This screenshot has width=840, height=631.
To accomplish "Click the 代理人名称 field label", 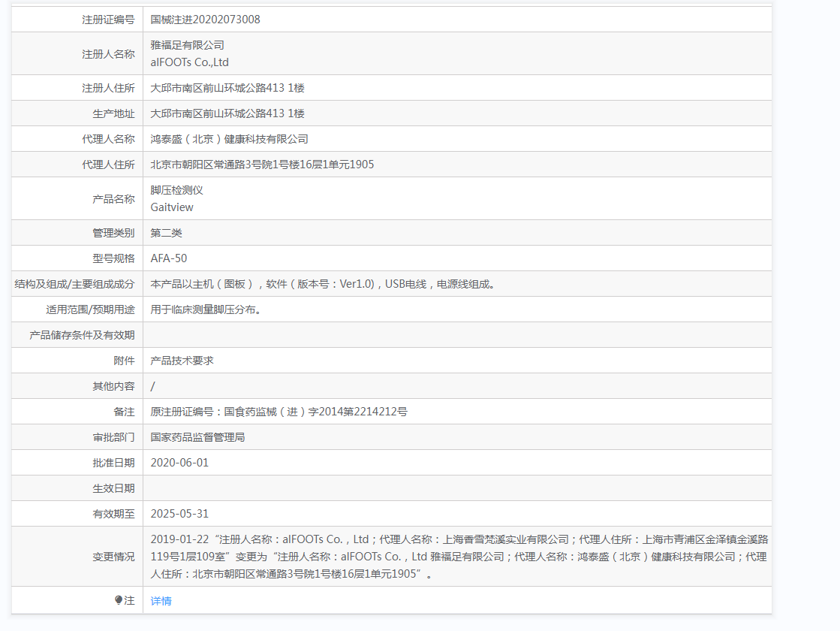I will pyautogui.click(x=108, y=140).
